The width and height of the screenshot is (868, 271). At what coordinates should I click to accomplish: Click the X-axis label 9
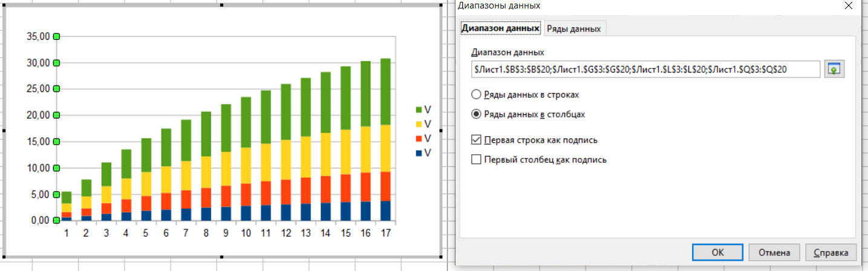pyautogui.click(x=226, y=233)
